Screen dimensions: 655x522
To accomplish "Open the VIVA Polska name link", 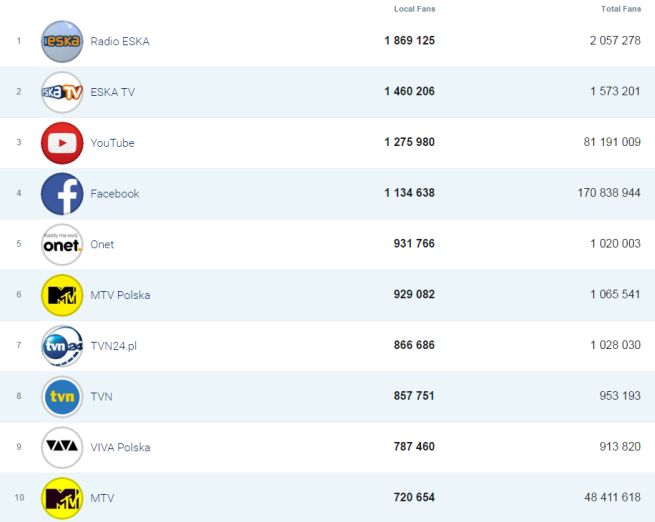I will 120,447.
